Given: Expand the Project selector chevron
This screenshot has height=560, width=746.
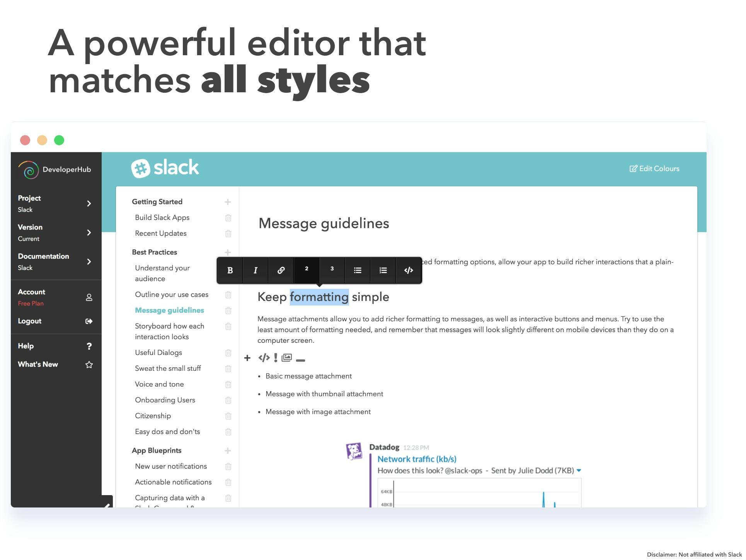Looking at the screenshot, I should pos(89,204).
